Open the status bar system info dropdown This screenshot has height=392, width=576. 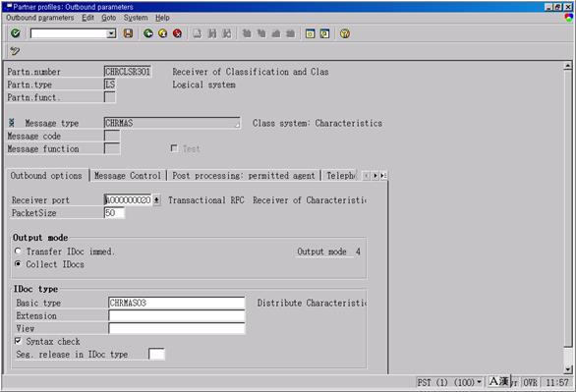479,382
